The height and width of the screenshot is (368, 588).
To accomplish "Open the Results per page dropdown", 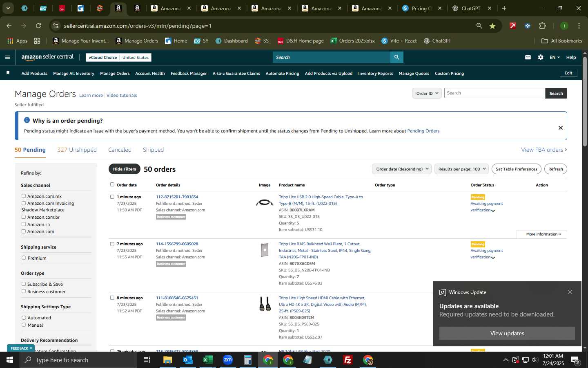I will click(x=461, y=169).
